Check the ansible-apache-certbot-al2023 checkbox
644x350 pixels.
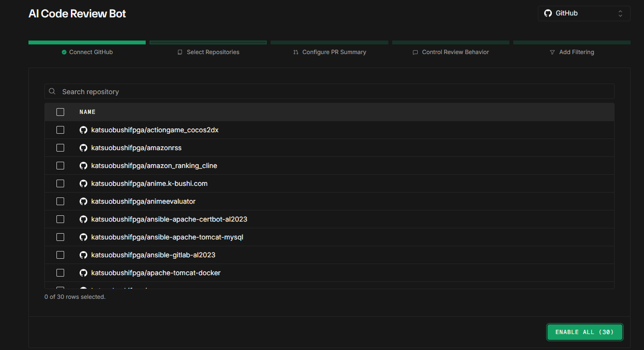click(60, 219)
